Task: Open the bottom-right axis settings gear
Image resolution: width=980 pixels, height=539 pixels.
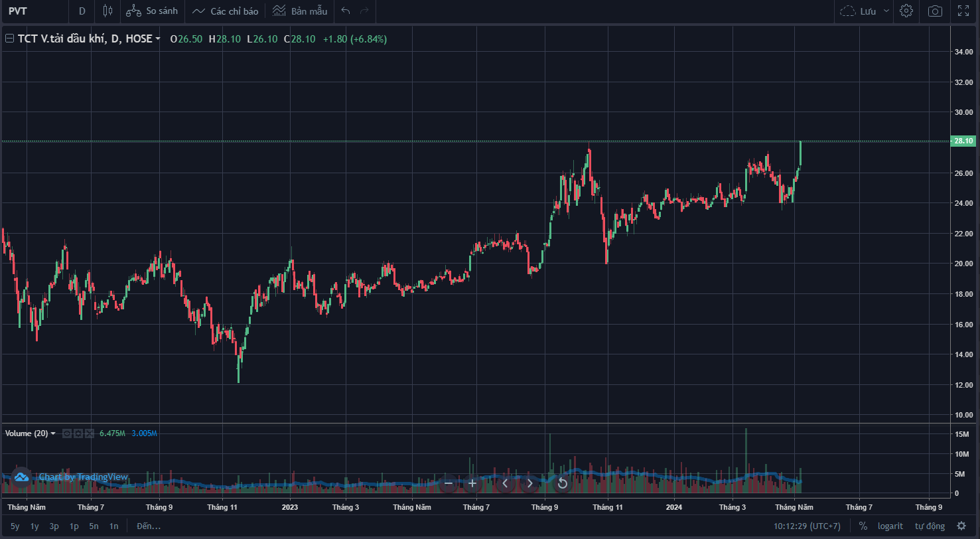Action: pos(961,526)
